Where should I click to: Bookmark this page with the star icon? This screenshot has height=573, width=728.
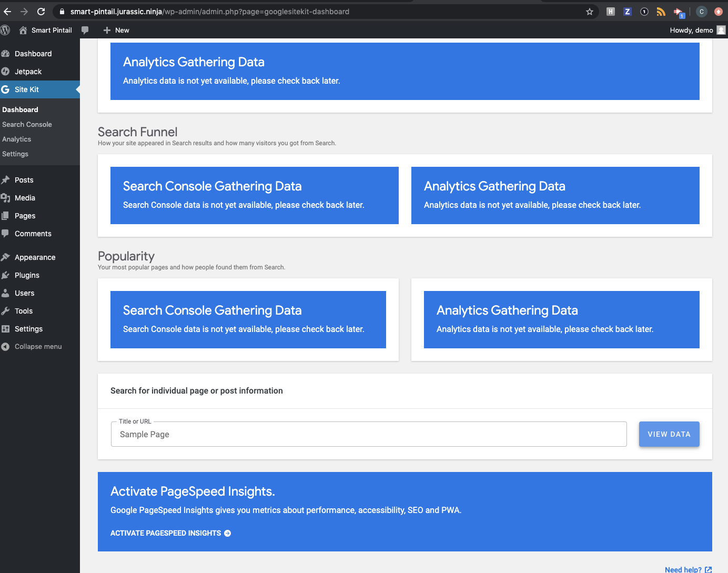[590, 12]
